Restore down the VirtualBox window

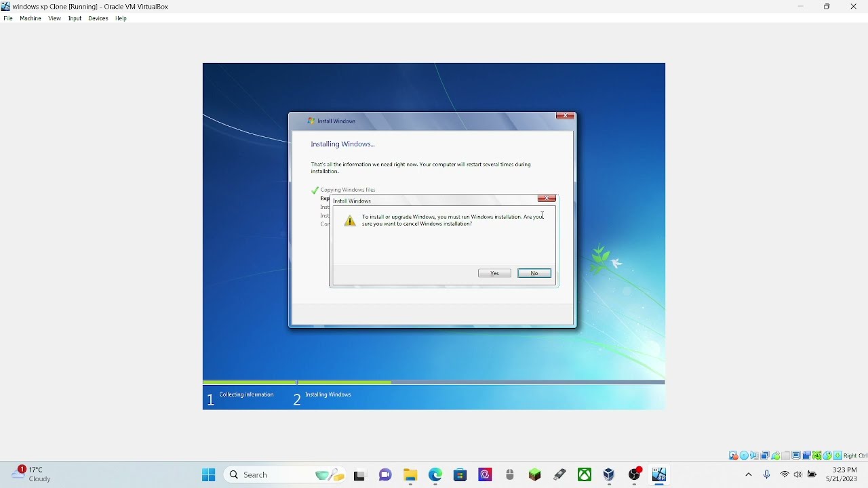pyautogui.click(x=827, y=7)
